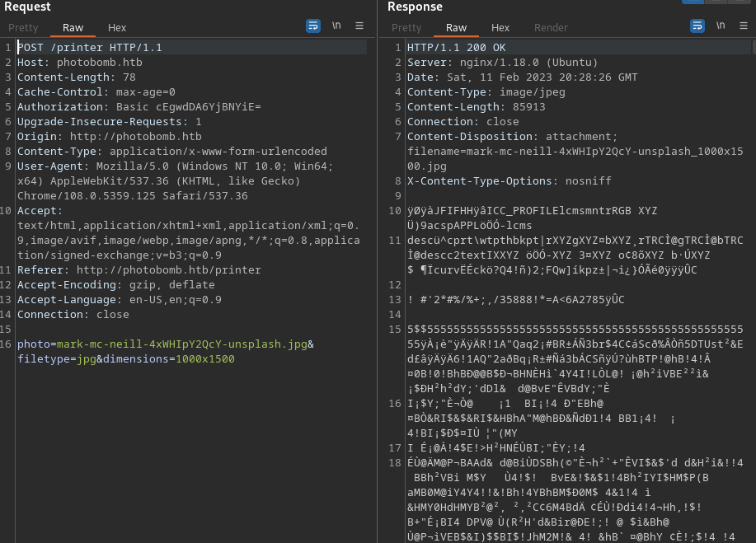756x543 pixels.
Task: Switch Response view to Pretty tab
Action: (x=406, y=28)
